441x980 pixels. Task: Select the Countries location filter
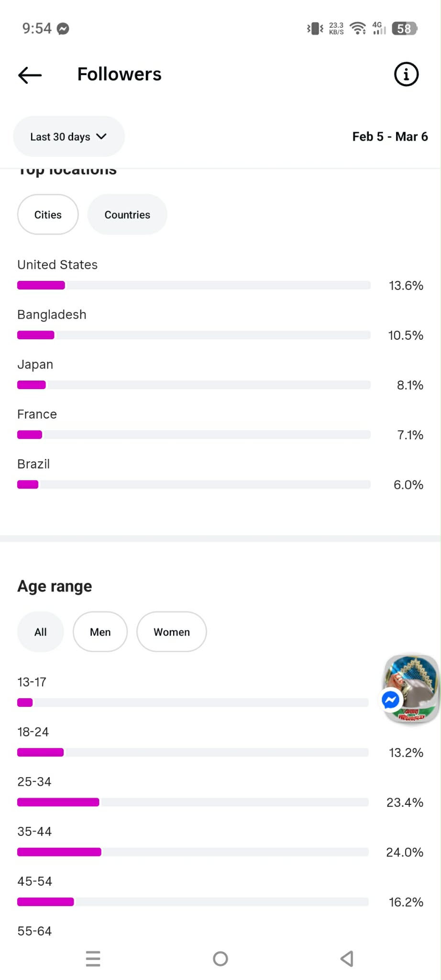pos(127,214)
